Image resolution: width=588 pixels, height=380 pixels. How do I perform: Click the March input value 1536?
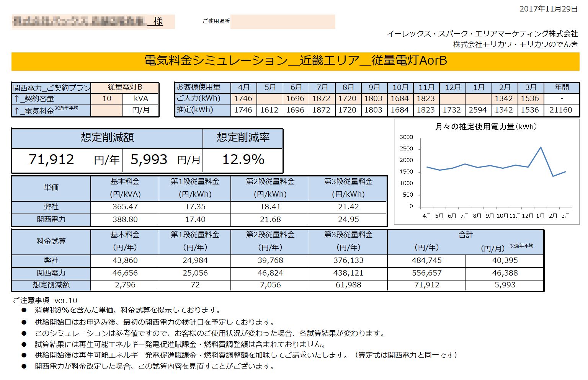coord(530,99)
